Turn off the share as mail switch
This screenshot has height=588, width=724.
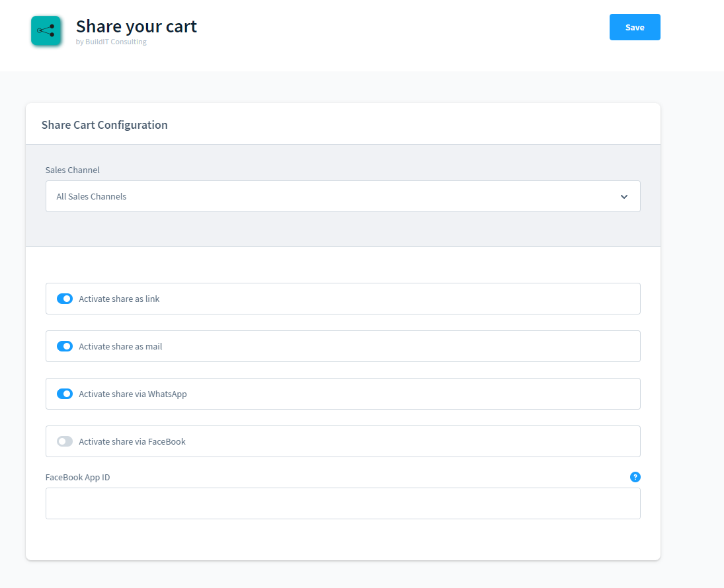65,346
